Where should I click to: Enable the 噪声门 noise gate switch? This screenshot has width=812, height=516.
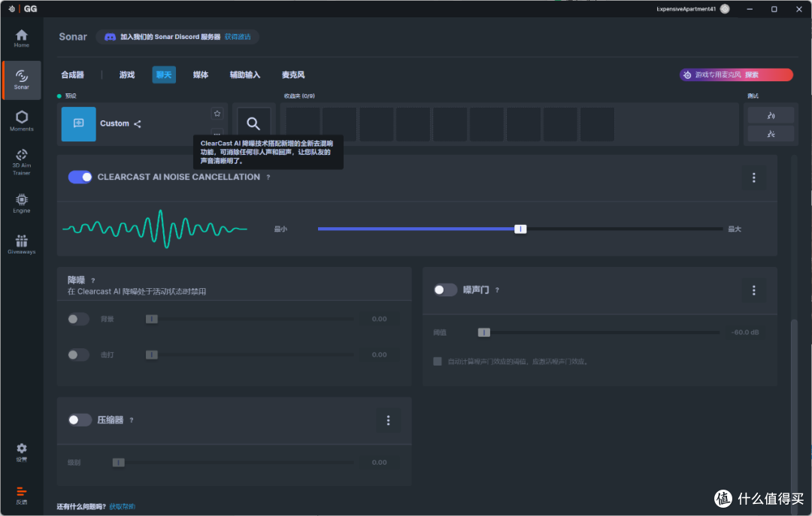(x=445, y=290)
